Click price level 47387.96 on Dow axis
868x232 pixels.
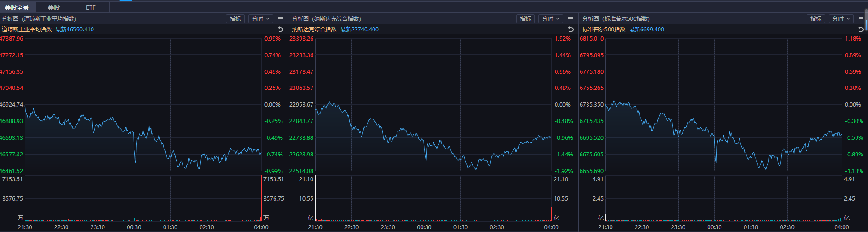tap(12, 39)
